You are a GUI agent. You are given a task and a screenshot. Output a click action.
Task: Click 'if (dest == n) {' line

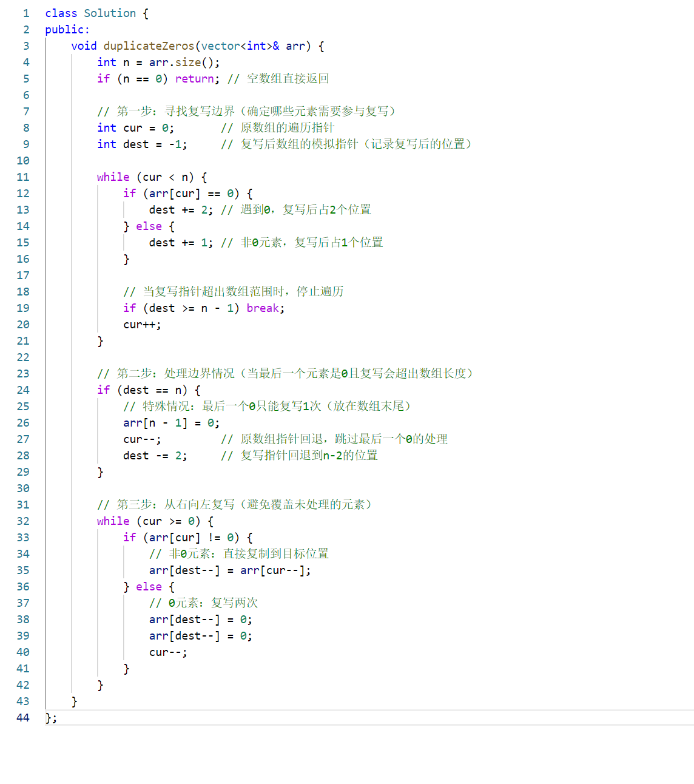(149, 390)
